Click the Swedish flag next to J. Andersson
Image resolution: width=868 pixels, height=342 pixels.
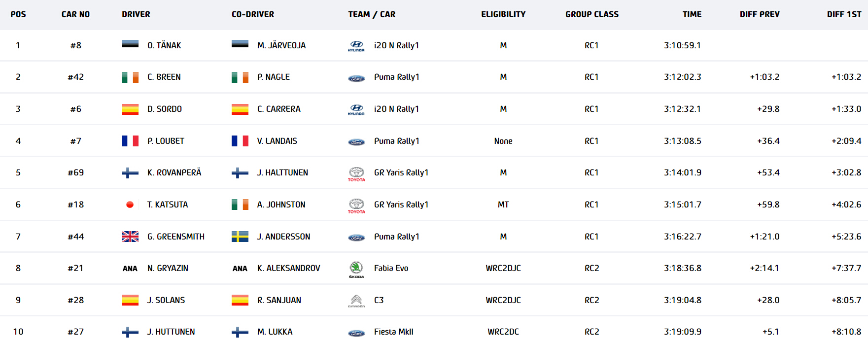tap(240, 237)
